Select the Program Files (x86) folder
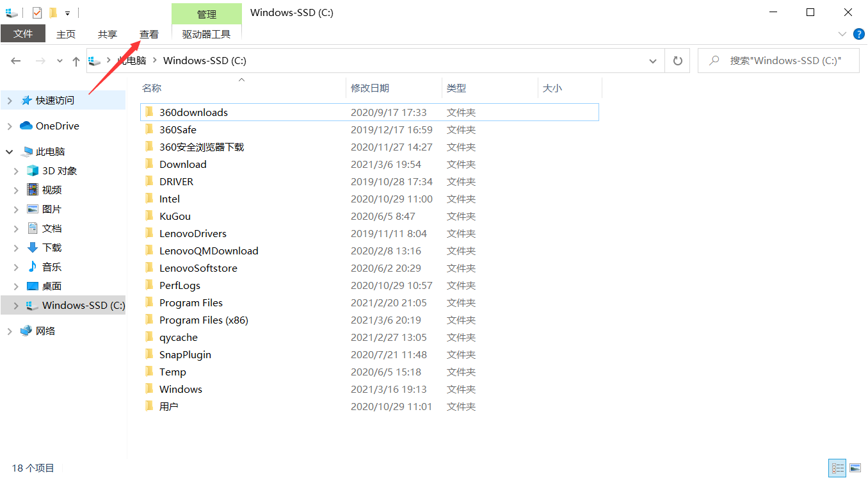This screenshot has width=868, height=478. [204, 320]
